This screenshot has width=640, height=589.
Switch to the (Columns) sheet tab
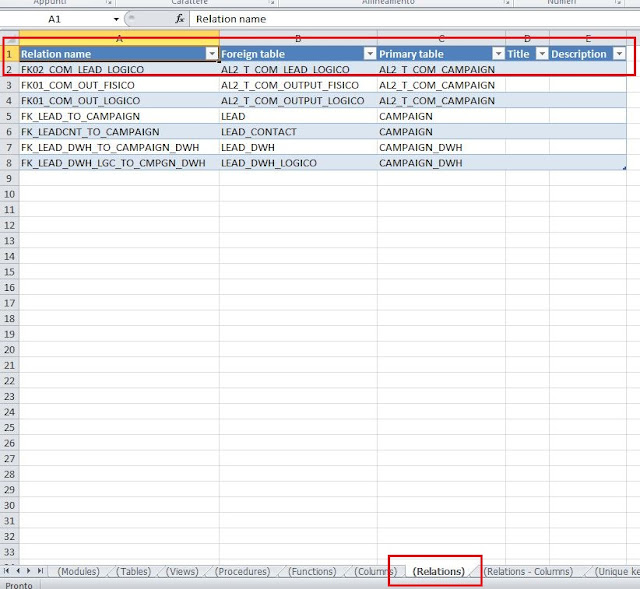pyautogui.click(x=375, y=571)
